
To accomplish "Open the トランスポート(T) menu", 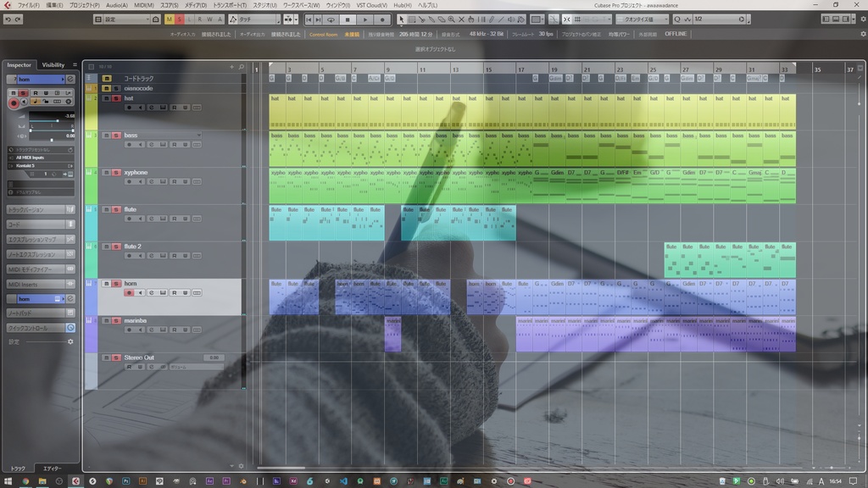I will [230, 5].
